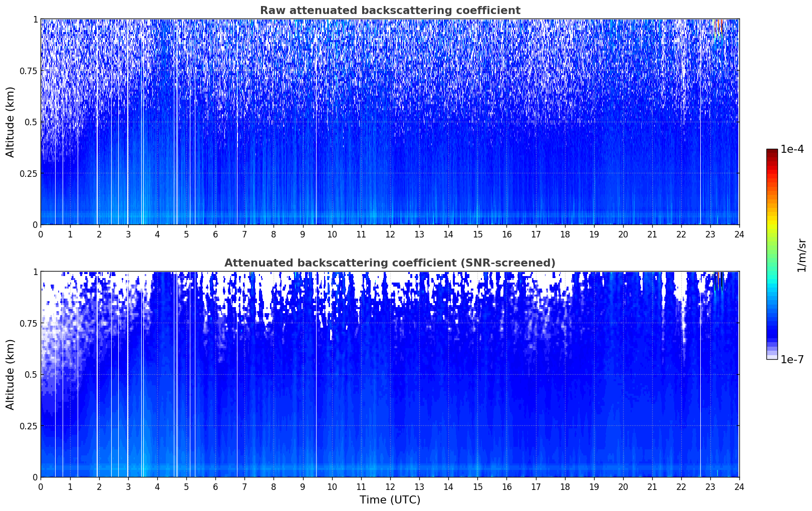
Task: Click the '0.25' altitude tick of the lower plot
Action: [x=29, y=426]
